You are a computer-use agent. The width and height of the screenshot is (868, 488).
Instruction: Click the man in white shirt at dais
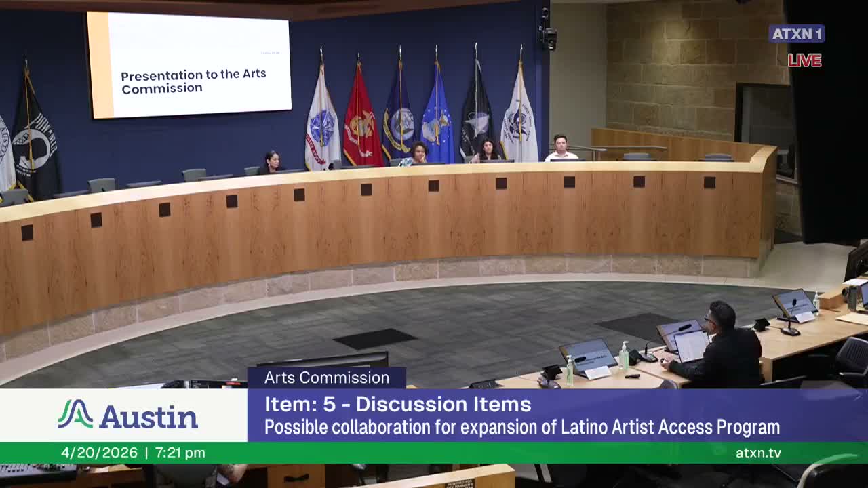[561, 148]
